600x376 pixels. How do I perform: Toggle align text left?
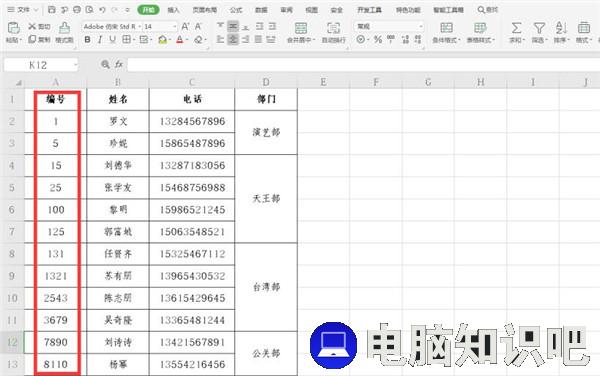click(x=220, y=39)
